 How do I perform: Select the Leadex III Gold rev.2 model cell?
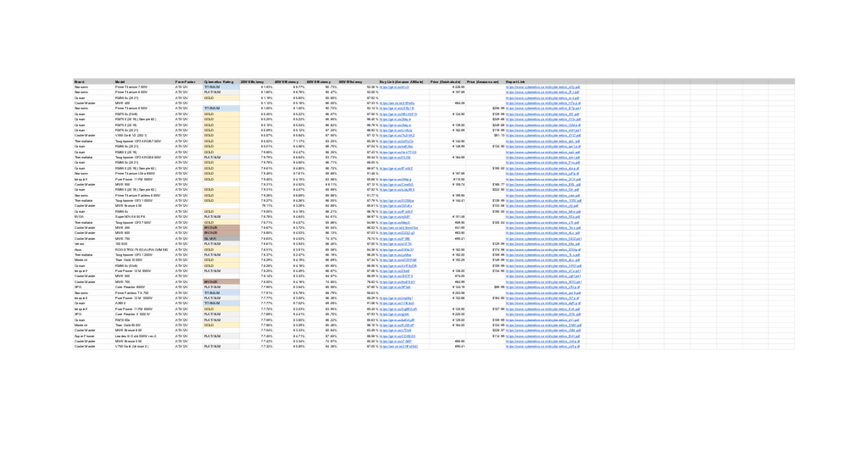click(144, 336)
